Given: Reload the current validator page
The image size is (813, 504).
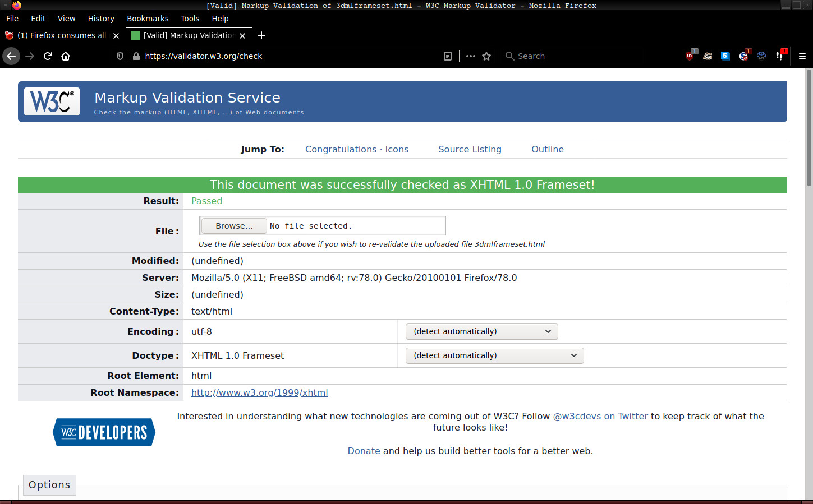Looking at the screenshot, I should [48, 56].
